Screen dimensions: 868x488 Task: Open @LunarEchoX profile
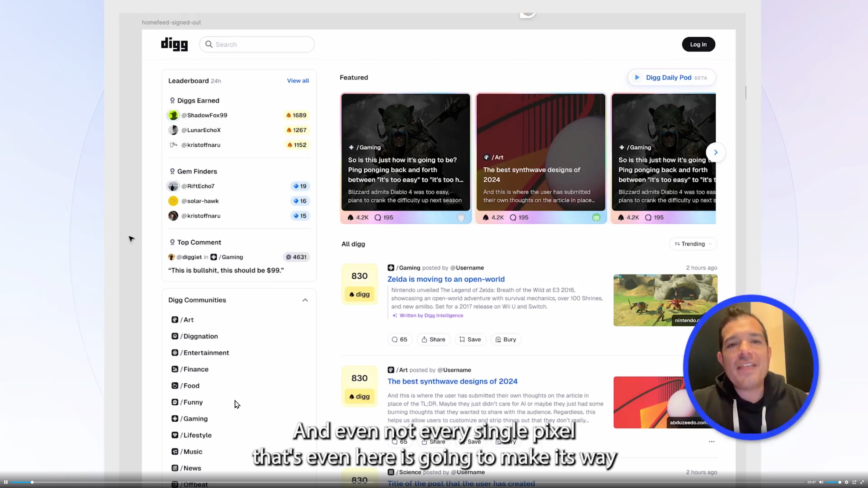pyautogui.click(x=201, y=130)
